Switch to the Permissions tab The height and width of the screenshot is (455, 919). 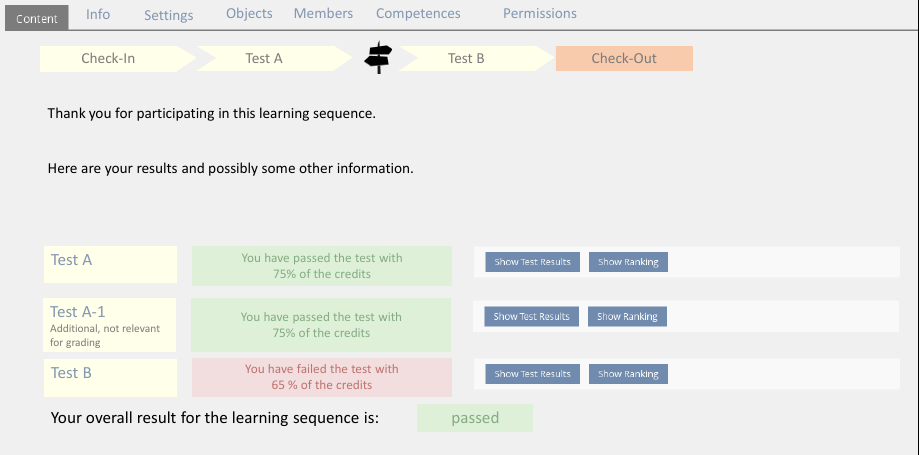pyautogui.click(x=539, y=14)
